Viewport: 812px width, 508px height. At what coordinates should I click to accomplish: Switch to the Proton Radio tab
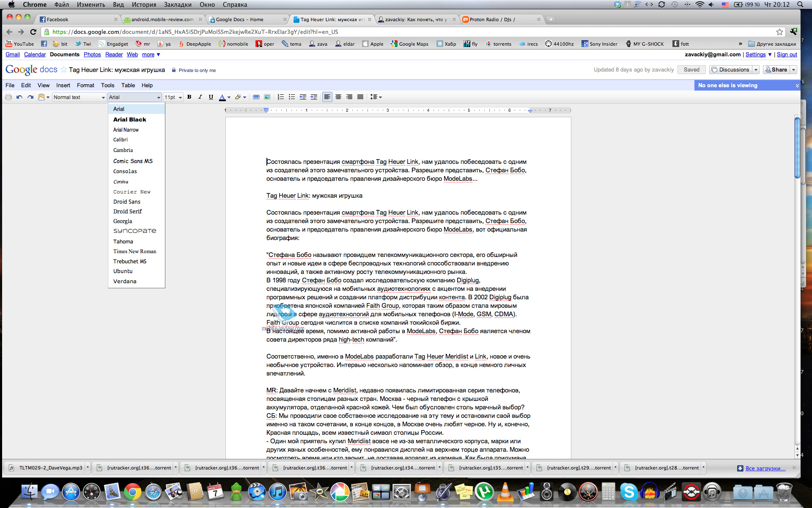point(501,19)
